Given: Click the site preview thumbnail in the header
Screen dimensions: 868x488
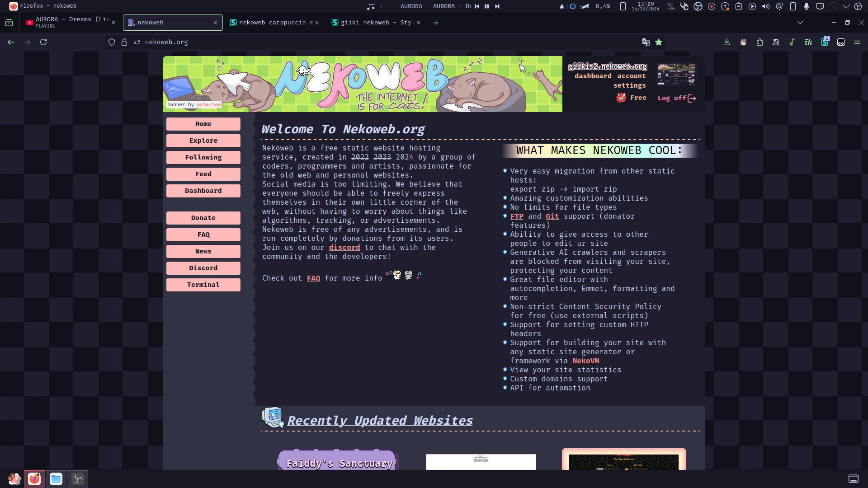Looking at the screenshot, I should 676,74.
